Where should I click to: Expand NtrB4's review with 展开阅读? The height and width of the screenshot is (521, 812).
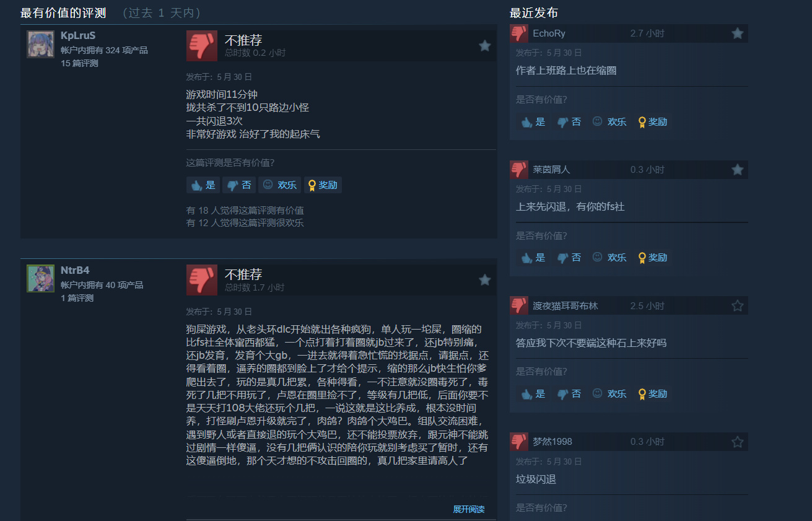point(469,509)
